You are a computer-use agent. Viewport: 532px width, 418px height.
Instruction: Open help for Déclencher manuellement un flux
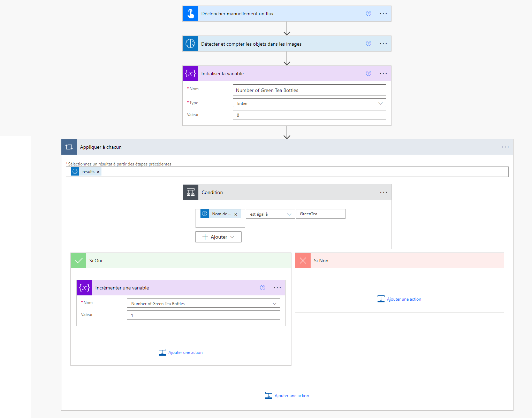coord(368,14)
